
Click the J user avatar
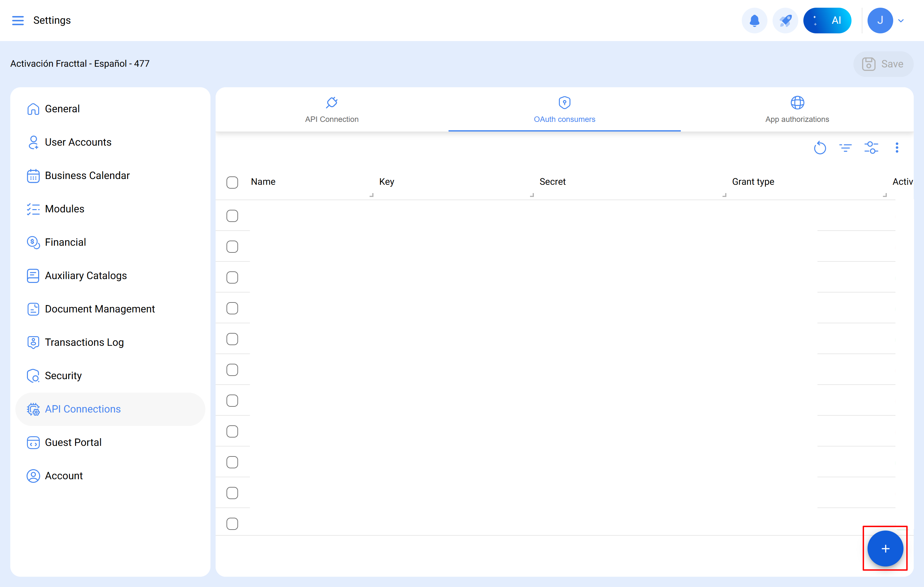coord(879,20)
